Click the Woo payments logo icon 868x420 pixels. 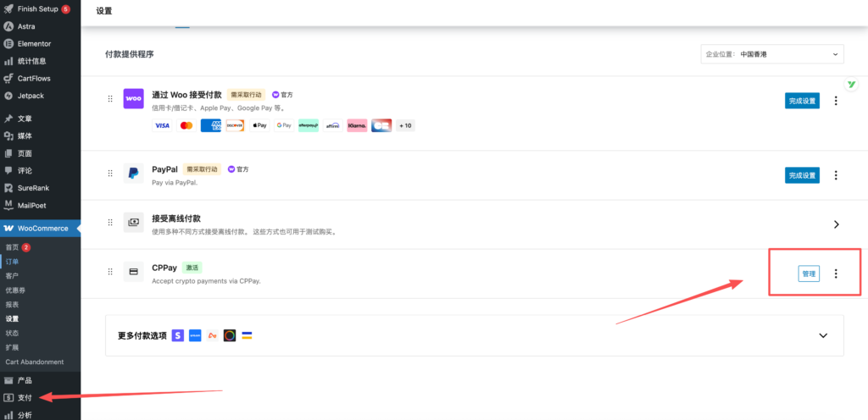click(x=133, y=98)
